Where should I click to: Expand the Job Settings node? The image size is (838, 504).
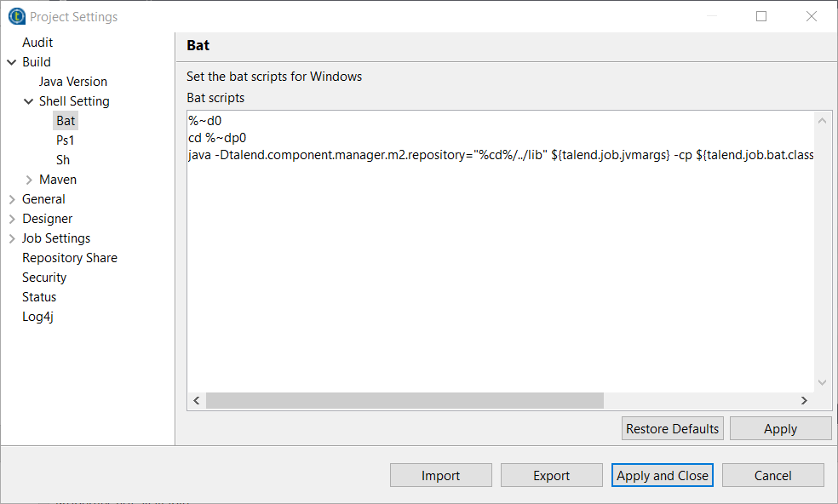click(12, 238)
